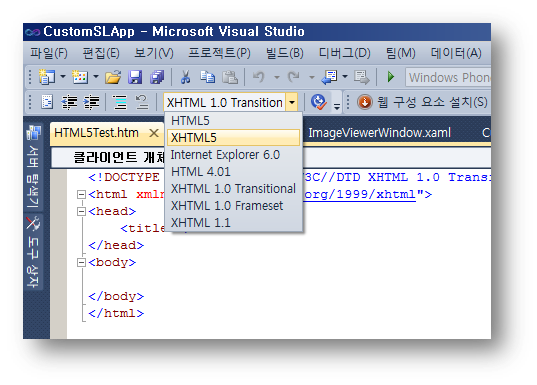Start debugging with green play icon
537x385 pixels.
390,77
